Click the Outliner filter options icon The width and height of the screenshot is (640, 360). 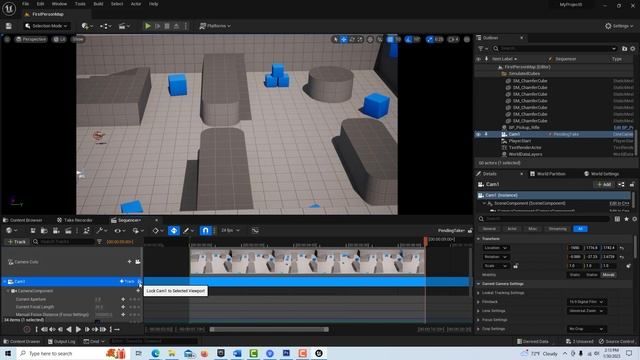click(x=483, y=49)
